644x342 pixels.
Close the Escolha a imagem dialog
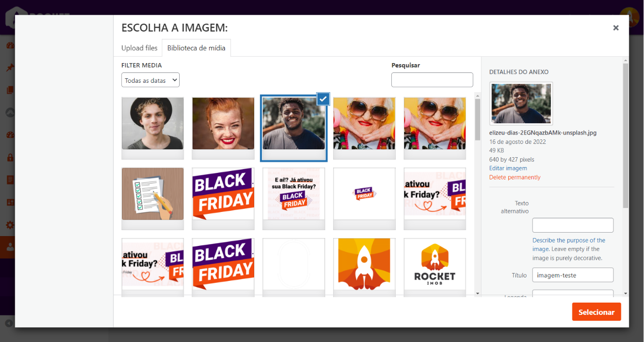tap(615, 28)
